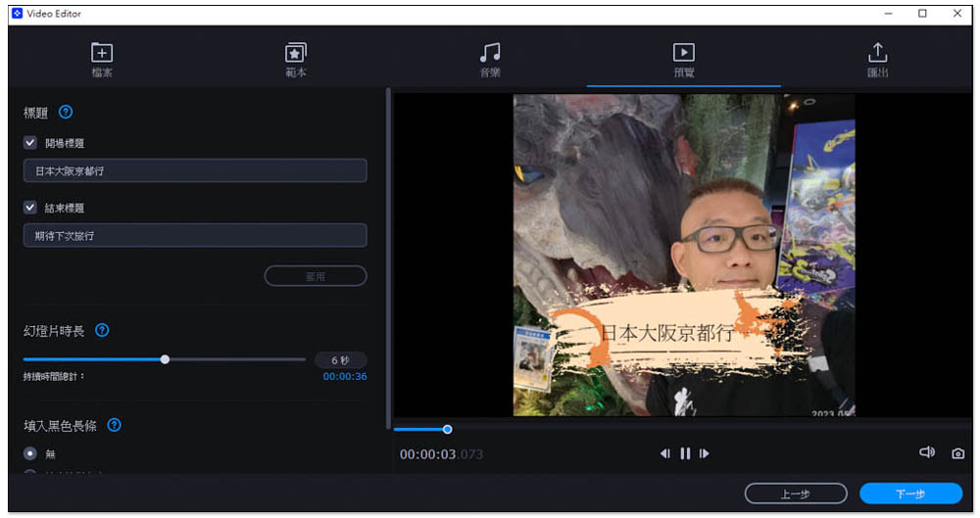
Task: Select the 無 radio option
Action: click(30, 453)
